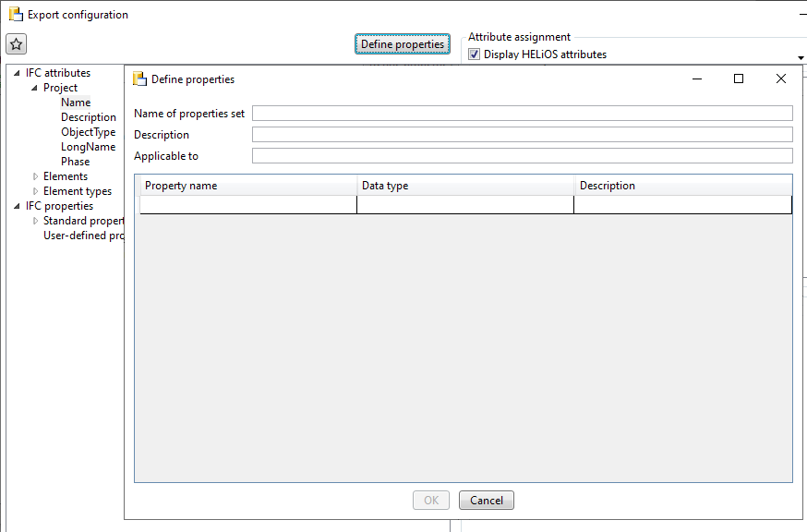The image size is (807, 532).
Task: Click the Cancel button
Action: click(487, 500)
